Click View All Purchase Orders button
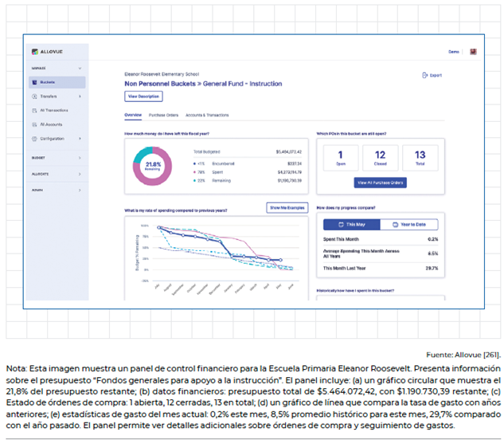 381,183
